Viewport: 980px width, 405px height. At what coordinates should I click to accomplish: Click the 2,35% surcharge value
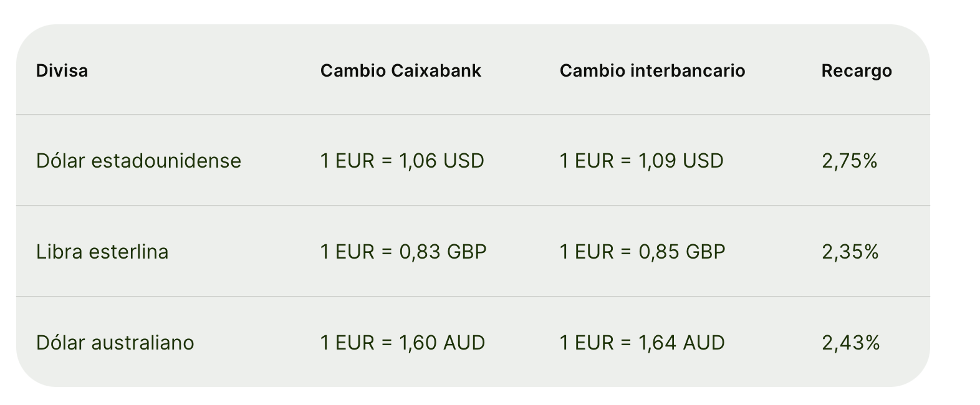coord(850,252)
